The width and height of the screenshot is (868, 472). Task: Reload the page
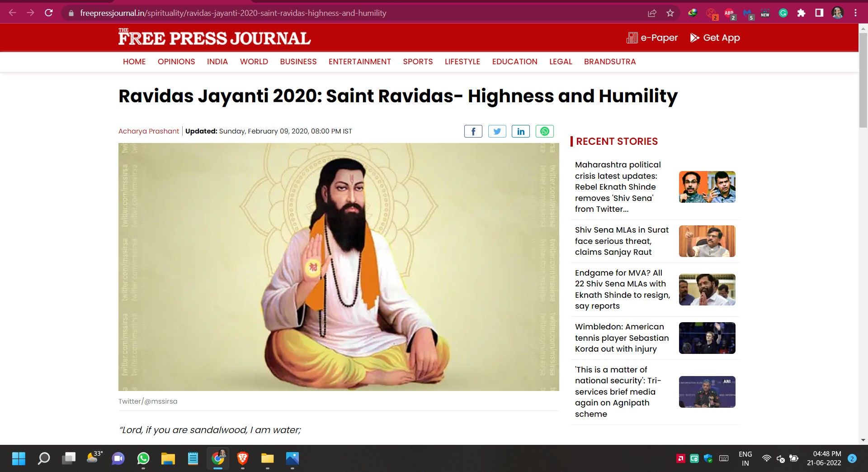click(x=49, y=13)
